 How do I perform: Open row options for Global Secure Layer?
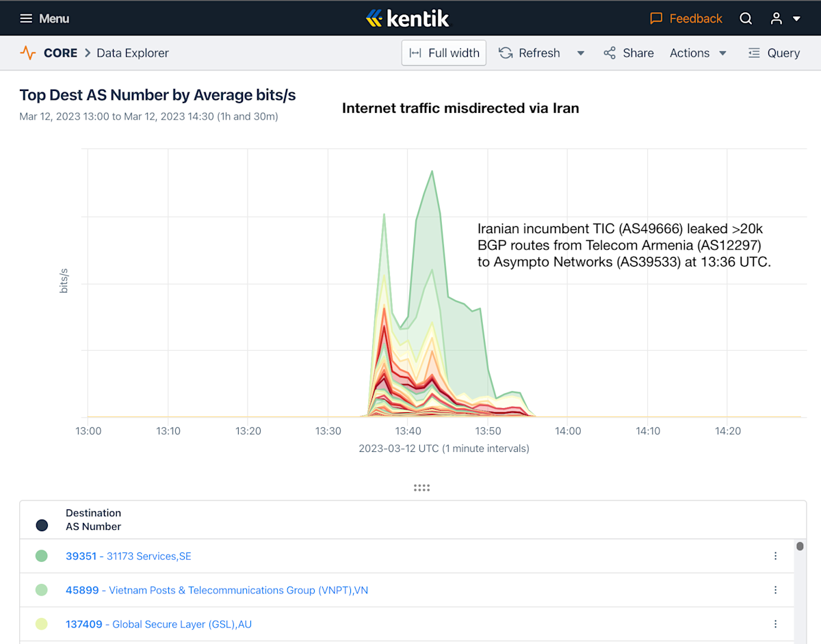coord(775,624)
